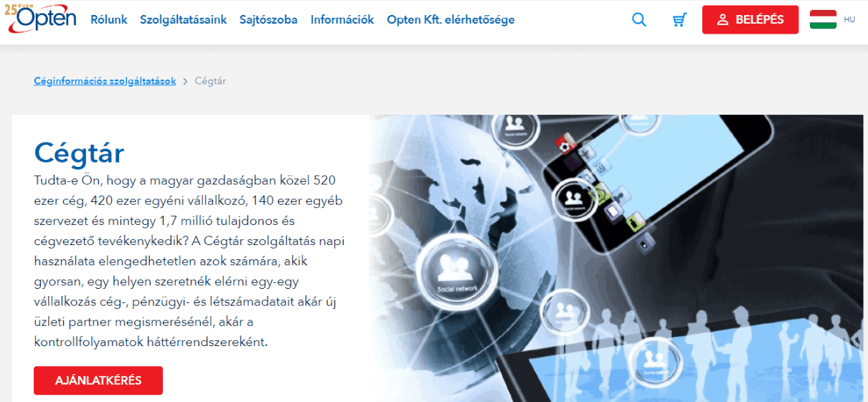868x402 pixels.
Task: Go to Opten Kft. elérhetősége
Action: (x=450, y=20)
